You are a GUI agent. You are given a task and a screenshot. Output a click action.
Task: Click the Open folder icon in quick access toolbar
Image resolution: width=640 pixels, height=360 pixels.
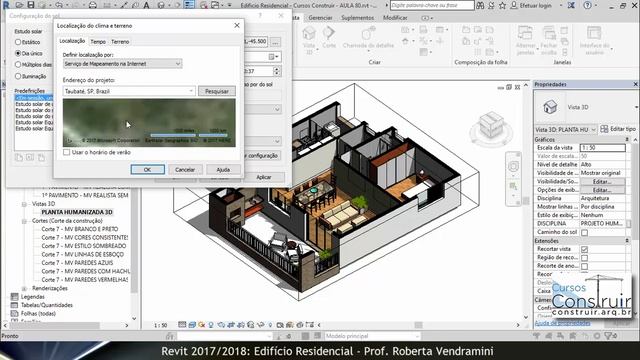[x=19, y=5]
